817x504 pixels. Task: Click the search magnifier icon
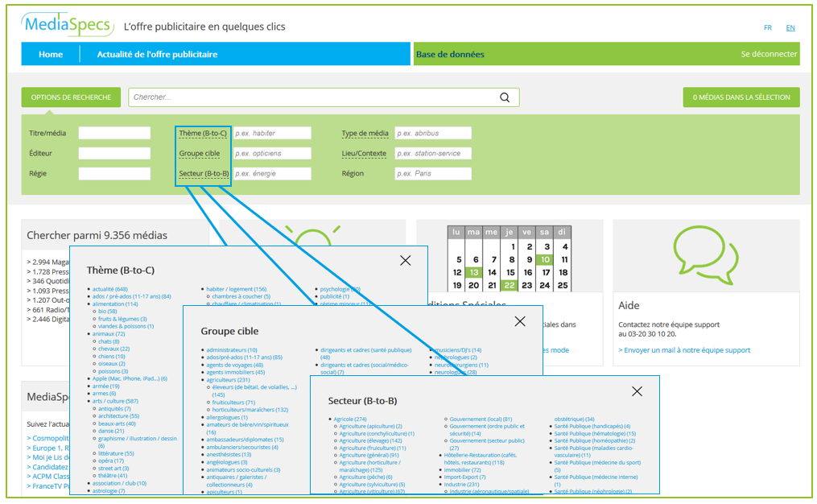pyautogui.click(x=505, y=97)
